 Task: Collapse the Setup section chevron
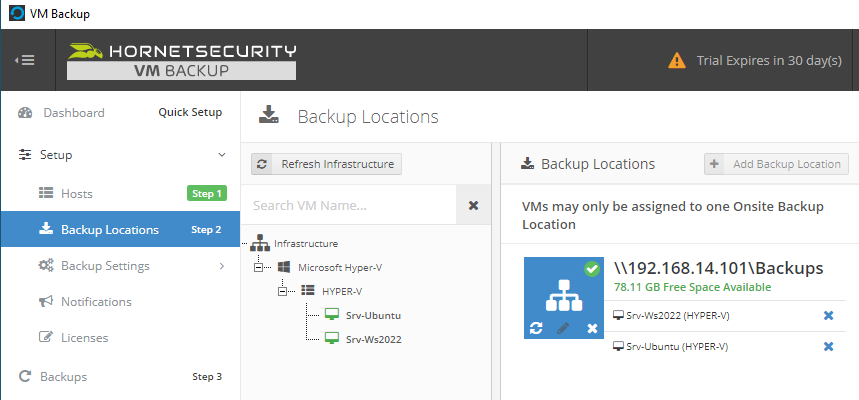pyautogui.click(x=222, y=155)
